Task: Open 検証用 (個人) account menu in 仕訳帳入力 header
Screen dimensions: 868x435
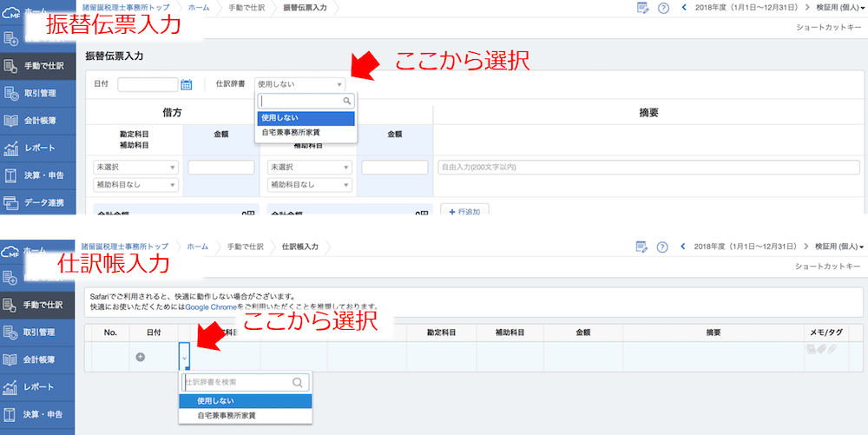Action: pos(840,247)
